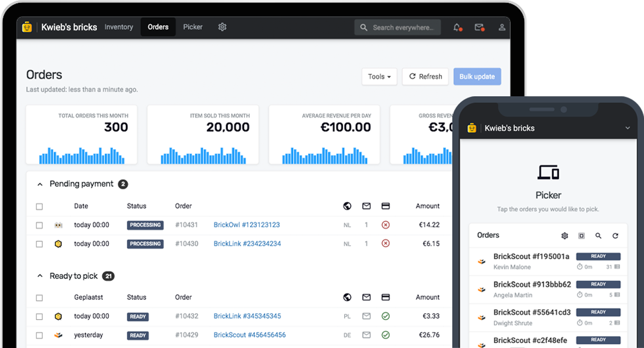
Task: Switch to the Inventory tab
Action: [119, 27]
